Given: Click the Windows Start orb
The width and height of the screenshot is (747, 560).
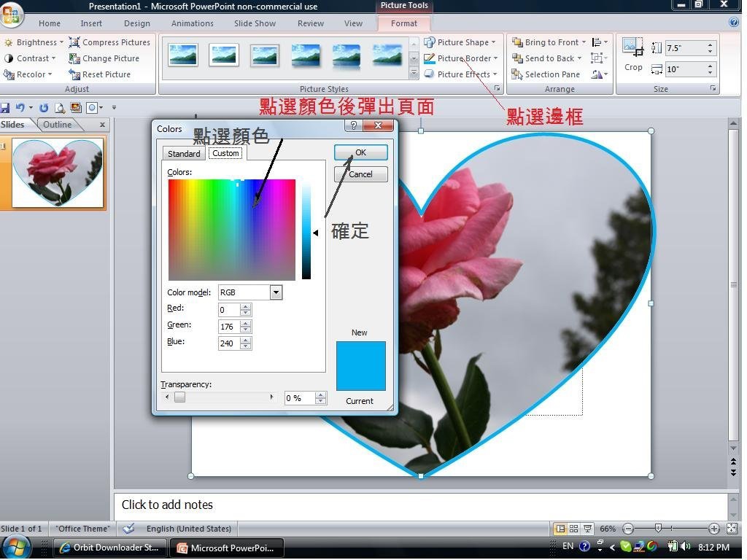Looking at the screenshot, I should click(x=18, y=547).
